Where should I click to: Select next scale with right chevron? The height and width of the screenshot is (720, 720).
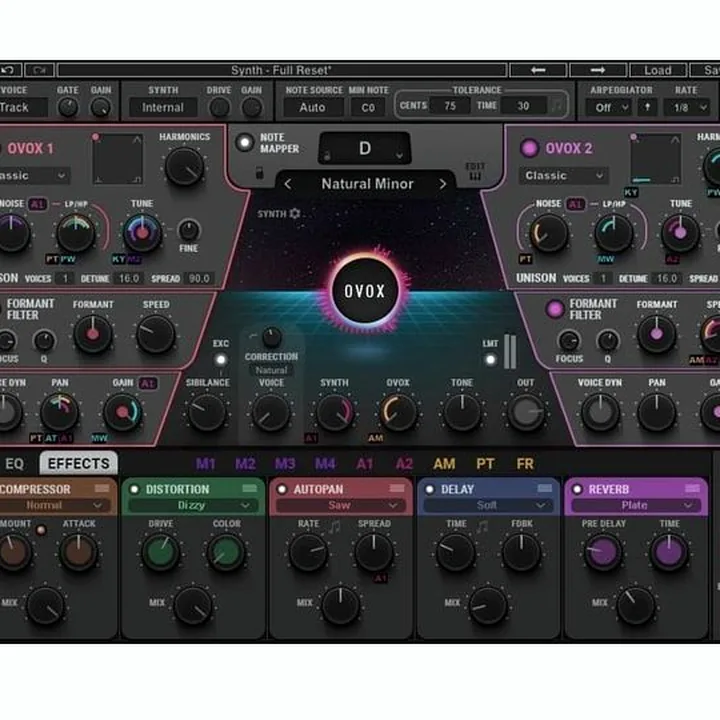[443, 184]
